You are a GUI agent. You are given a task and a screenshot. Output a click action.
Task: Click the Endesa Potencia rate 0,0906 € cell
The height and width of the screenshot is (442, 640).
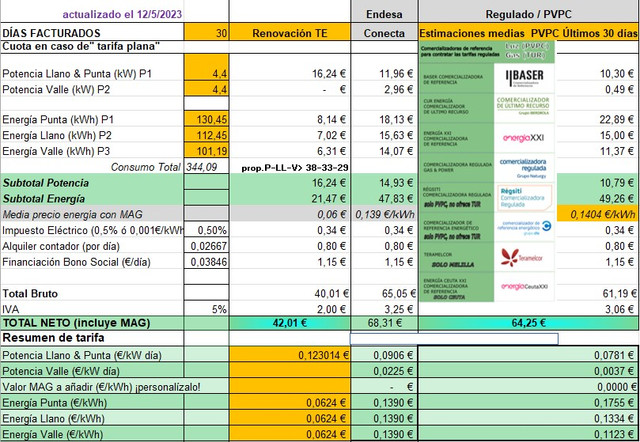click(x=384, y=355)
